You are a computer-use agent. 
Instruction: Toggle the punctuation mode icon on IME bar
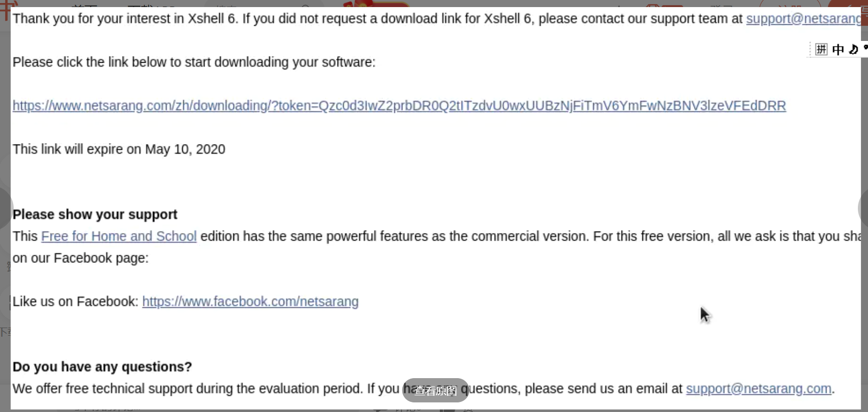click(865, 48)
